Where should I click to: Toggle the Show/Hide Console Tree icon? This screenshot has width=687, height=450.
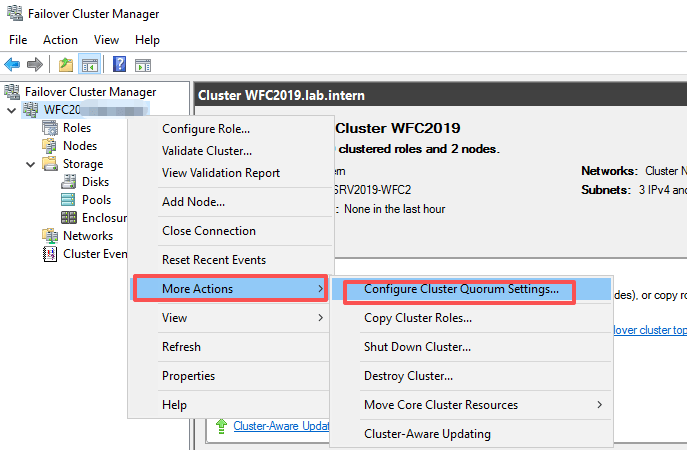pos(89,65)
